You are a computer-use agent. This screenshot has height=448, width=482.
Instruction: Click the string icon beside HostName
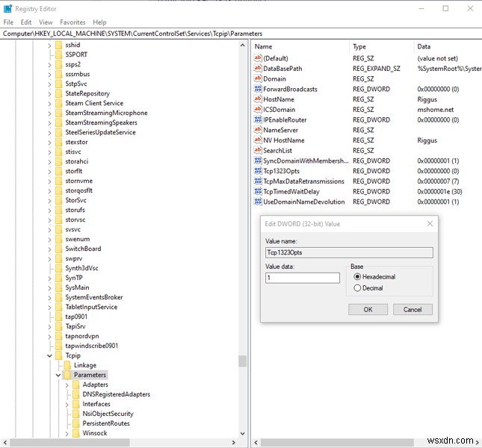point(258,99)
